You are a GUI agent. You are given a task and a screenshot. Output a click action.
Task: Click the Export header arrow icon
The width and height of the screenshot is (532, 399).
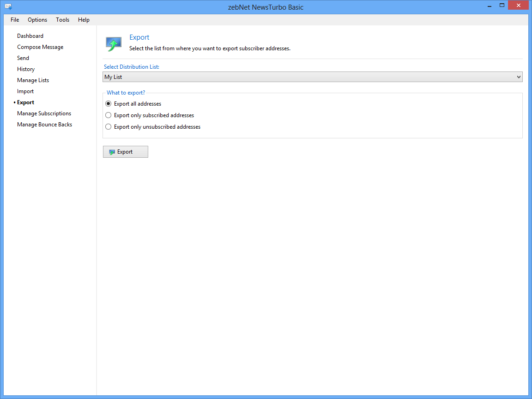click(x=113, y=43)
